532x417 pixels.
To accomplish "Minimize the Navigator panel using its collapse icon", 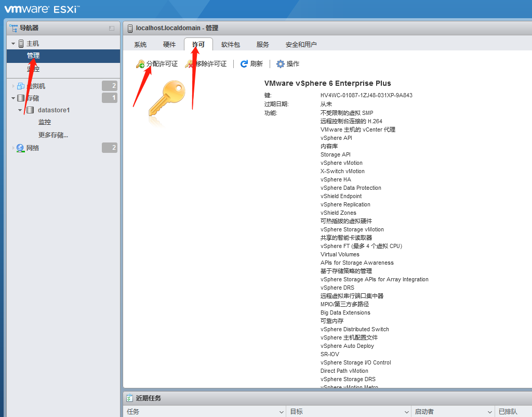I will point(112,28).
